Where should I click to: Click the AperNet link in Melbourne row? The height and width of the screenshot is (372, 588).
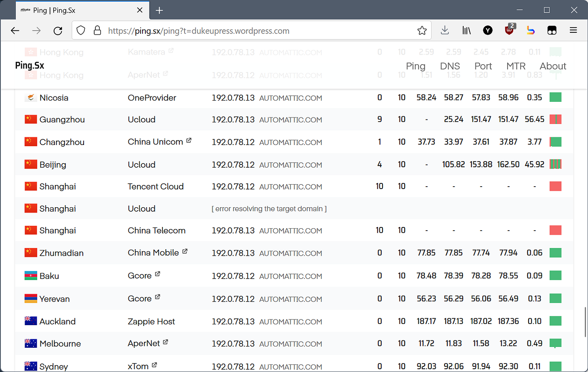coord(144,344)
